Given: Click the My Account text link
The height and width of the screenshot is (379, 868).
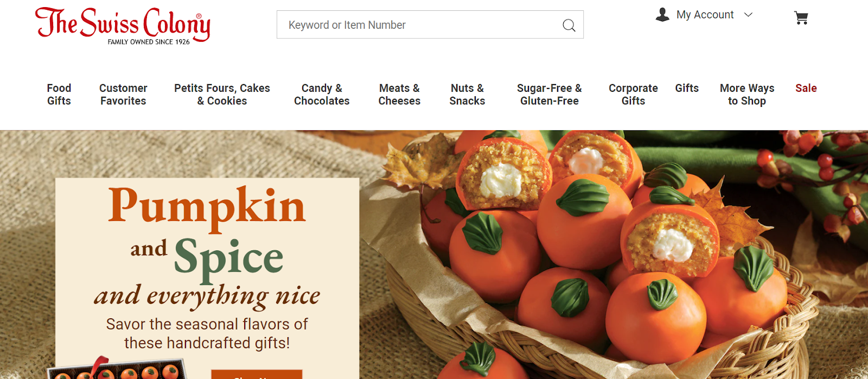Looking at the screenshot, I should [705, 15].
